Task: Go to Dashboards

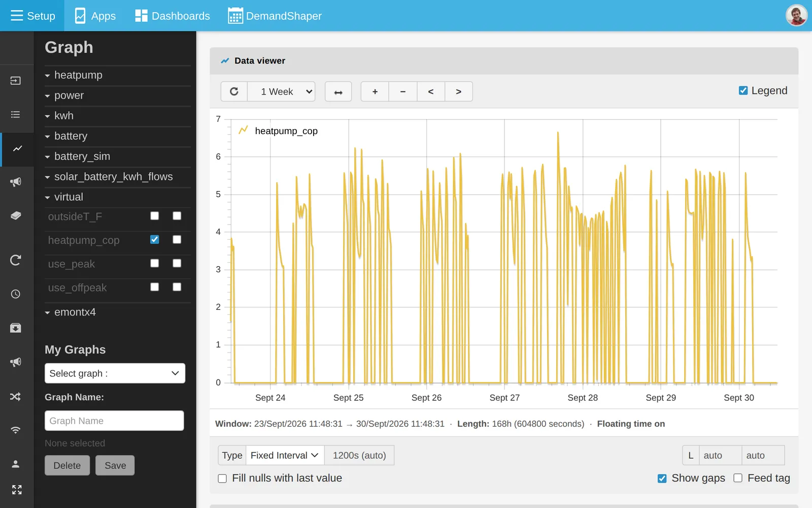Action: 173,16
